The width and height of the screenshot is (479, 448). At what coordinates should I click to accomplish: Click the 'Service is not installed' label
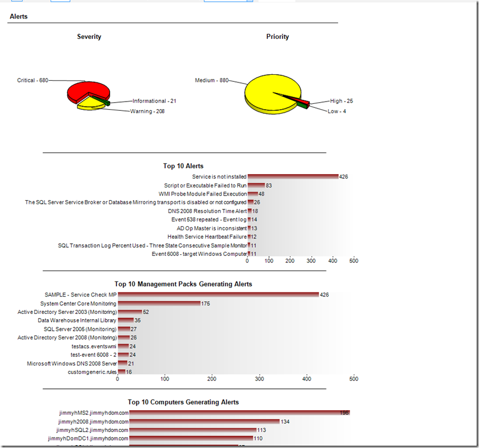[x=219, y=177]
